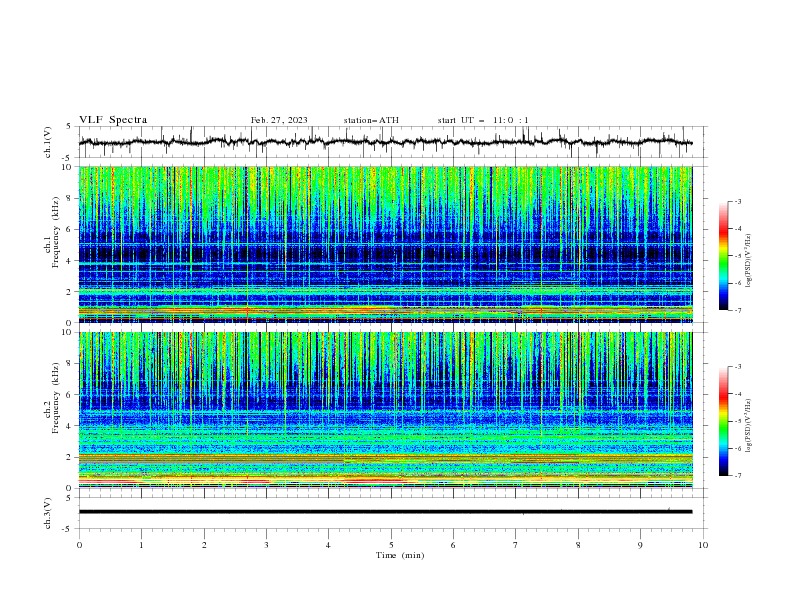This screenshot has width=792, height=612.
Task: Click the 7 tick label on time axis
Action: click(x=515, y=545)
